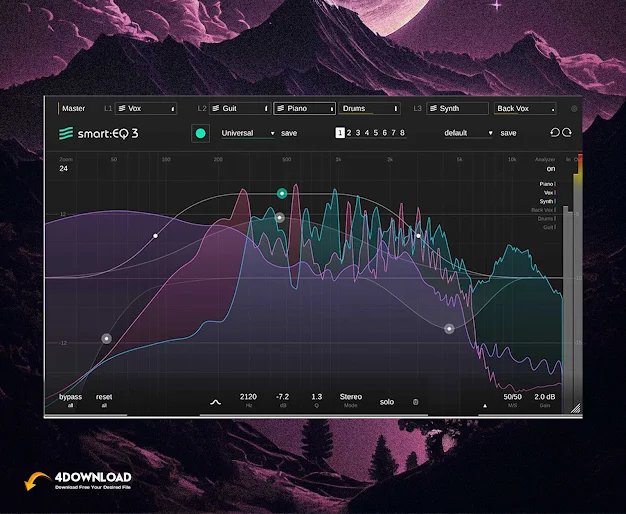Toggle Piano track visibility in analyzer list
This screenshot has width=626, height=514.
[547, 184]
